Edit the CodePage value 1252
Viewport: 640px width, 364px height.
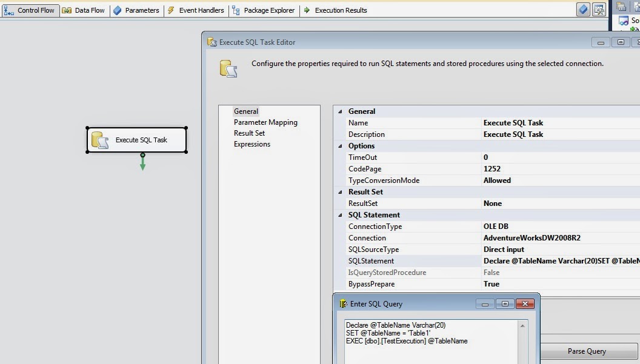pos(561,169)
